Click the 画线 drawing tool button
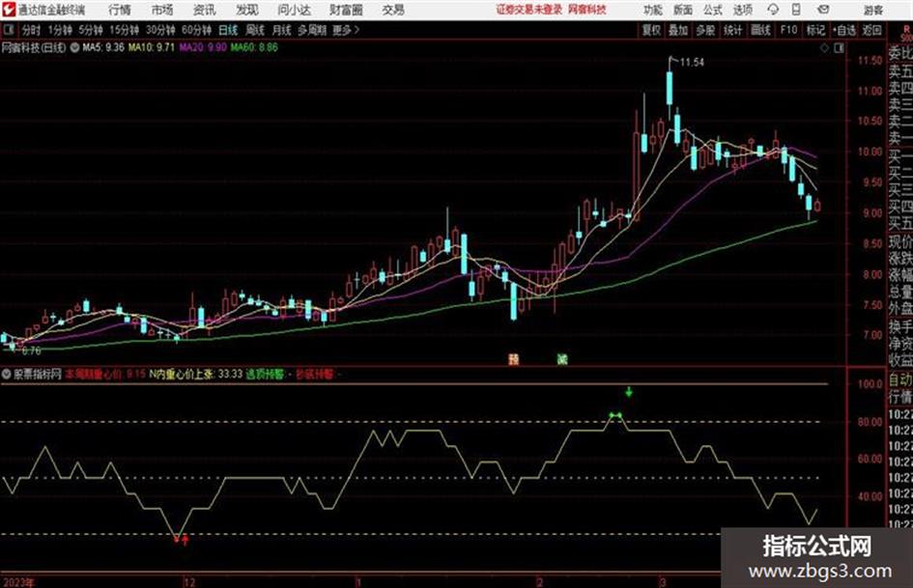The width and height of the screenshot is (913, 588). pos(760,30)
